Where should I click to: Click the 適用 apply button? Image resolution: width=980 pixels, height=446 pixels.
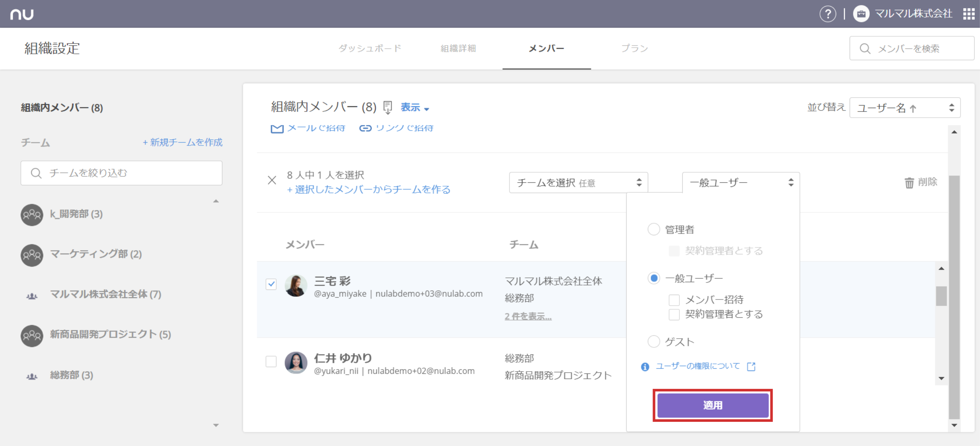tap(713, 405)
